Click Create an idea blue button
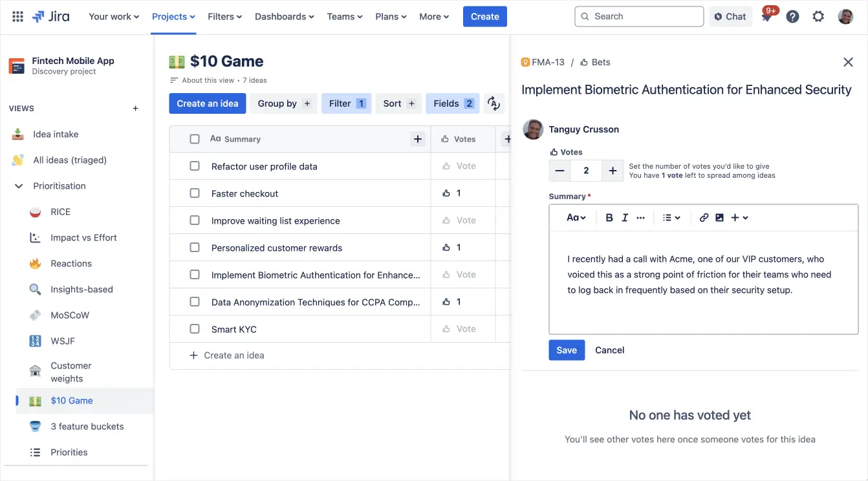The image size is (868, 481). [208, 103]
